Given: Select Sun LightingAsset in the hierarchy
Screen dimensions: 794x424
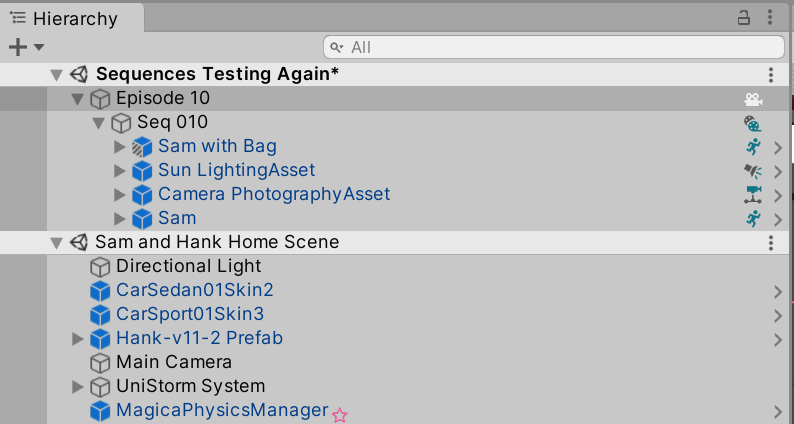Looking at the screenshot, I should coord(236,170).
